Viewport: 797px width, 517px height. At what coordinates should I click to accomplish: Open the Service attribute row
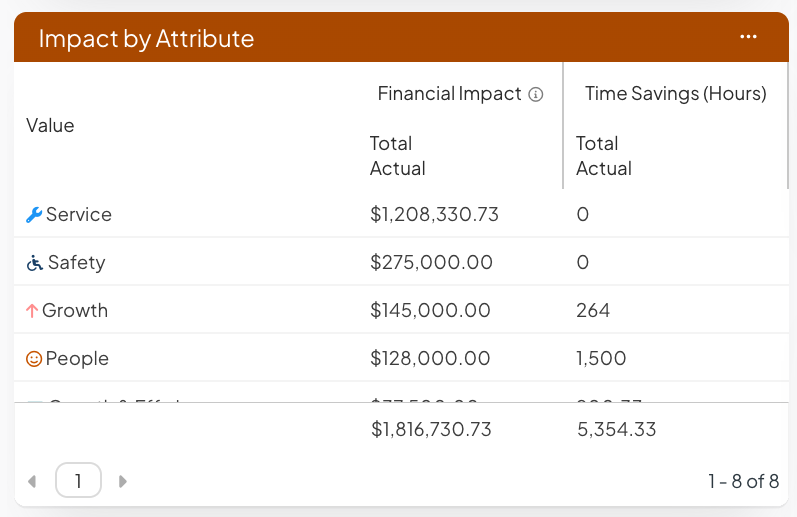click(x=79, y=215)
